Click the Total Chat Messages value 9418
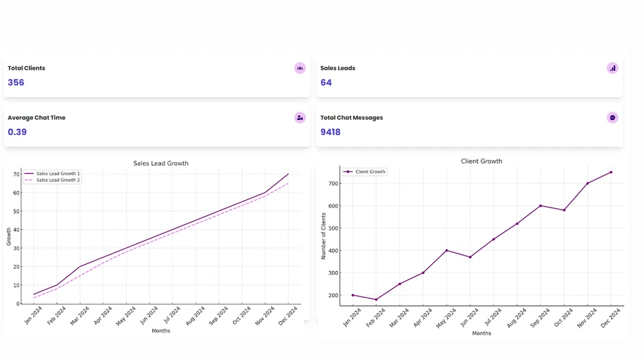This screenshot has height=362, width=644. [331, 132]
